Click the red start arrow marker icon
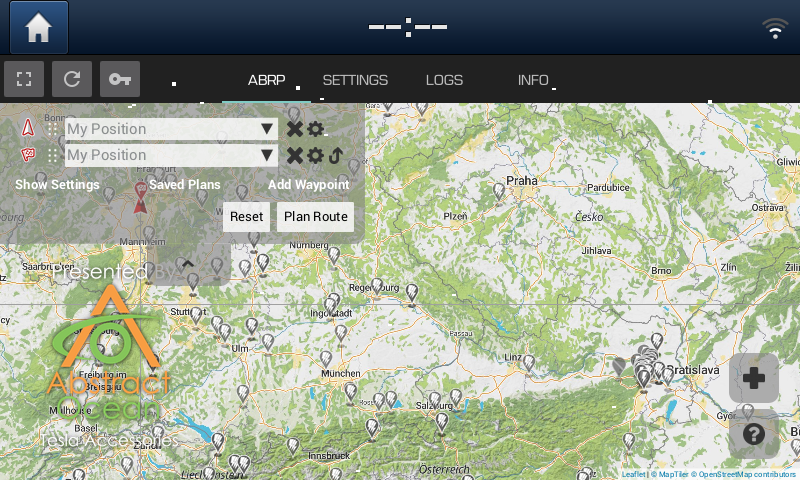800x480 pixels. pyautogui.click(x=28, y=128)
